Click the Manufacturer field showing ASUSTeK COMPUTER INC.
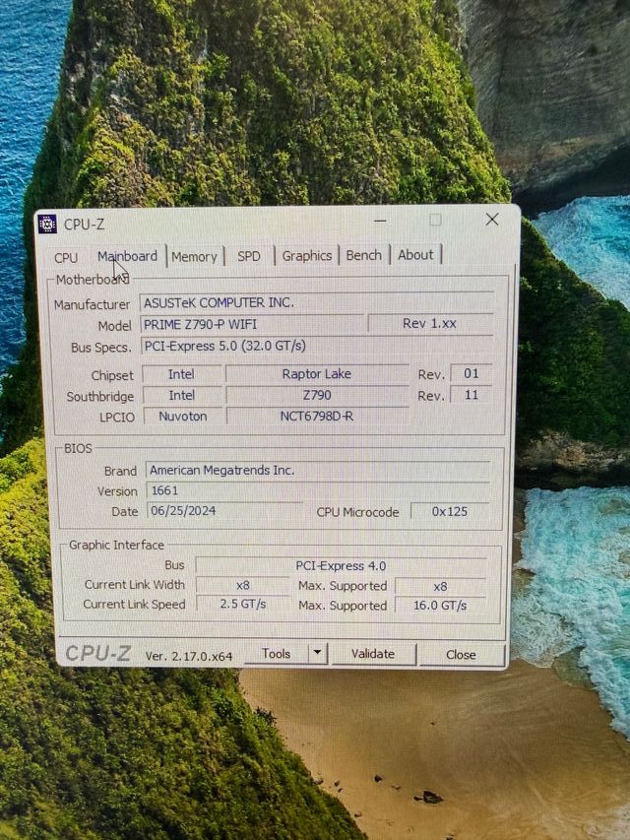Viewport: 630px width, 840px height. click(x=315, y=302)
